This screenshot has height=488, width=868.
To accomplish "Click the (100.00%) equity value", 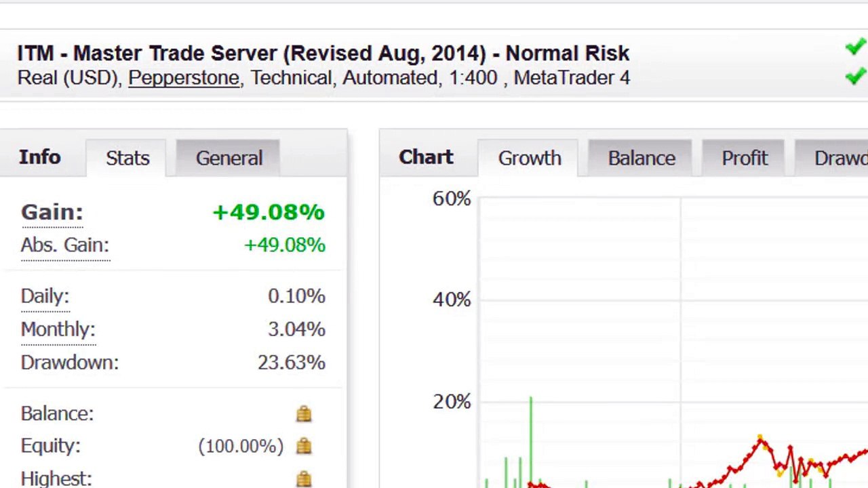I will pyautogui.click(x=241, y=446).
